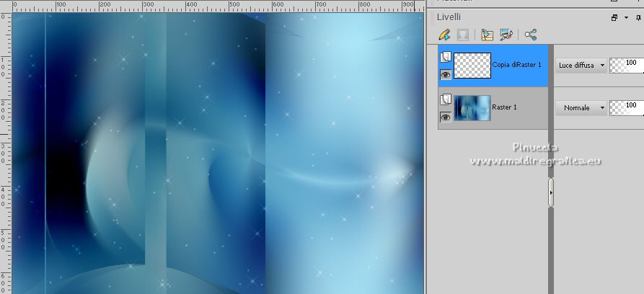Hide the Copia diRaster 1 layer
644x294 pixels.
(x=446, y=75)
